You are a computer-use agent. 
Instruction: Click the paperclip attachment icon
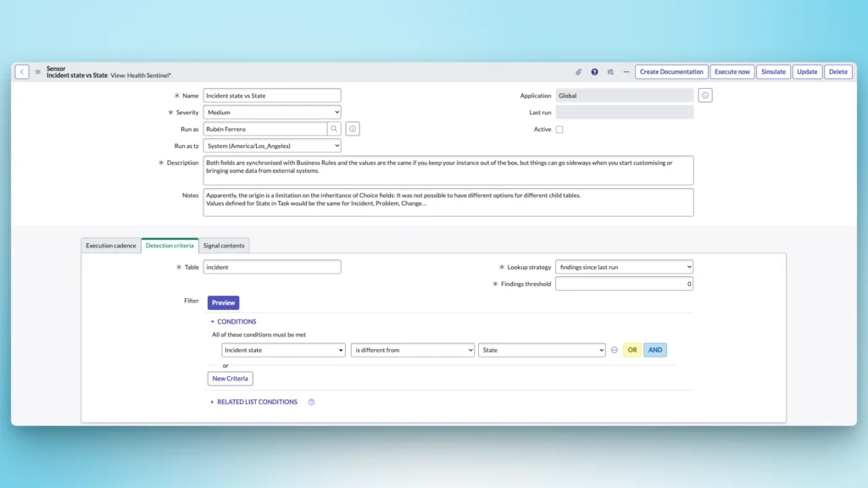pos(579,72)
